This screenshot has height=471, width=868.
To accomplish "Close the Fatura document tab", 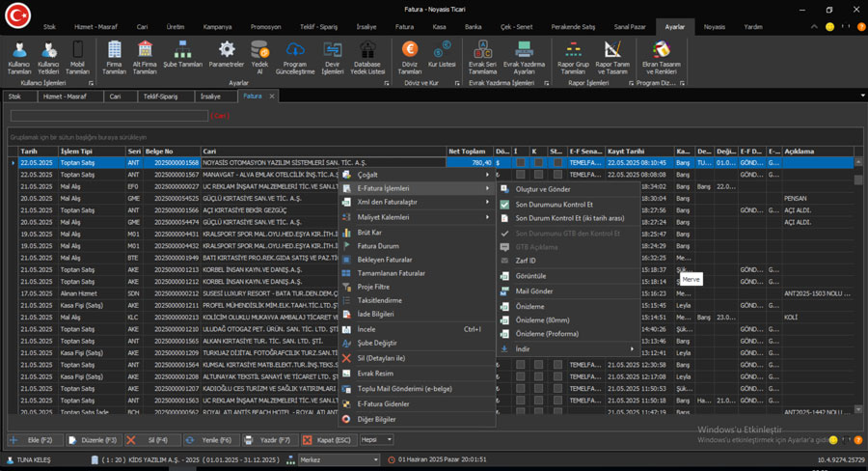I will click(272, 97).
